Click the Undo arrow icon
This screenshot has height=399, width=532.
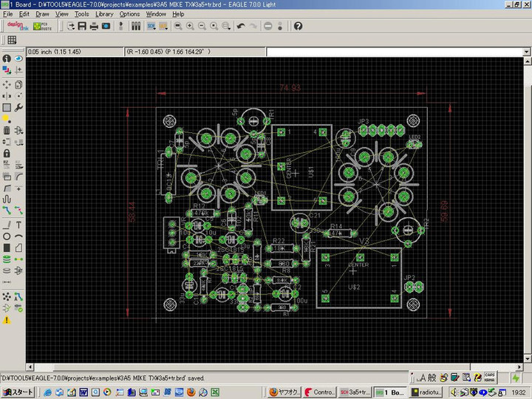tap(240, 26)
